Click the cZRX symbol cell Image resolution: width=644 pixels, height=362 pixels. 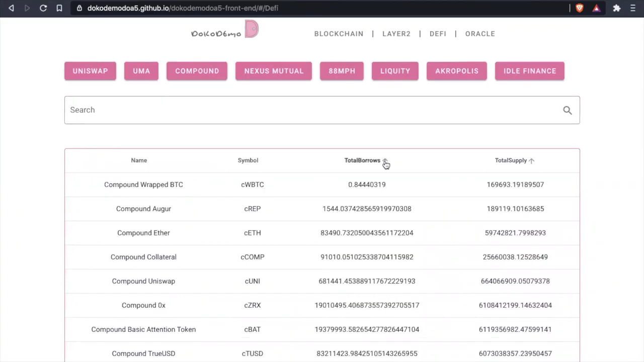253,305
